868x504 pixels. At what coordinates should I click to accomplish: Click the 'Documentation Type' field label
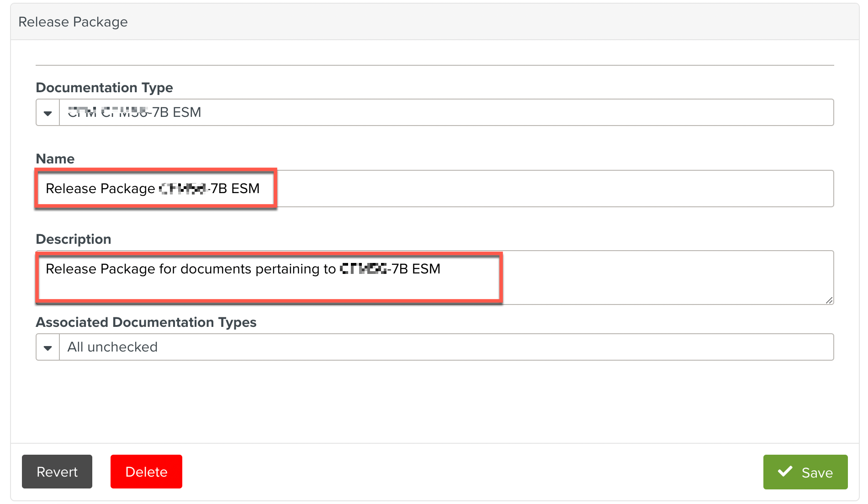pyautogui.click(x=104, y=87)
